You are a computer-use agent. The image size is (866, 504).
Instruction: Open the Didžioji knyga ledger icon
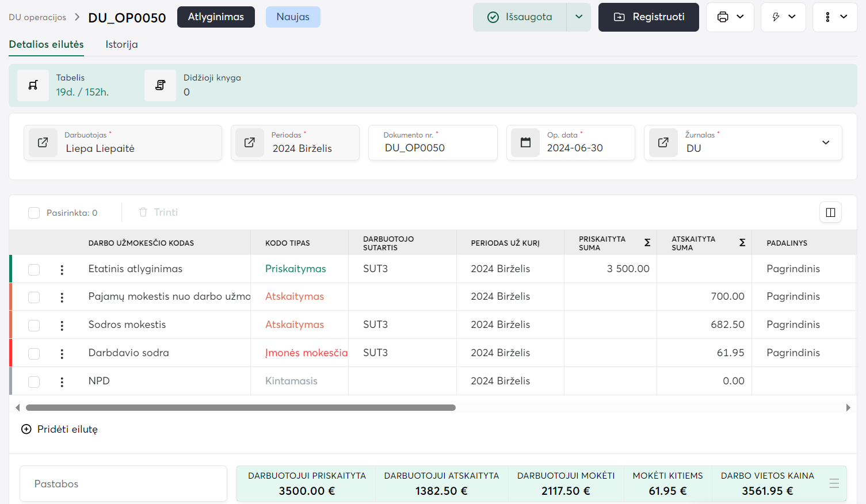[x=160, y=85]
